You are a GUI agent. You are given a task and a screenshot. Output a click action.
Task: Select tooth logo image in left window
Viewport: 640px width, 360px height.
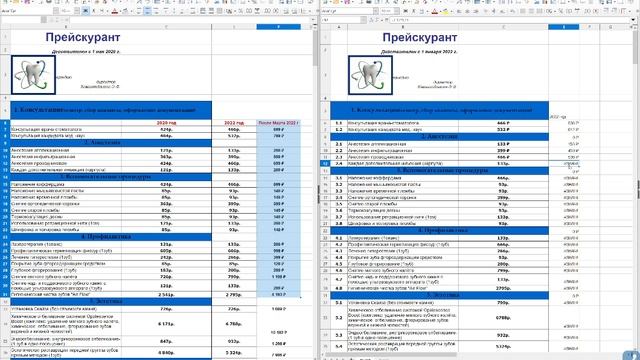(x=33, y=75)
